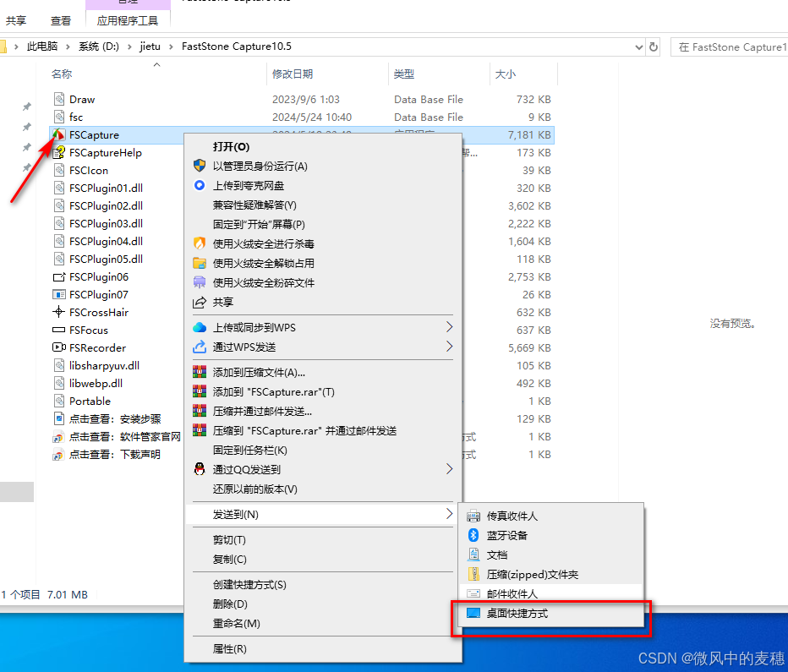Click the FSCPlugin07 icon
This screenshot has height=672, width=788.
pos(59,294)
